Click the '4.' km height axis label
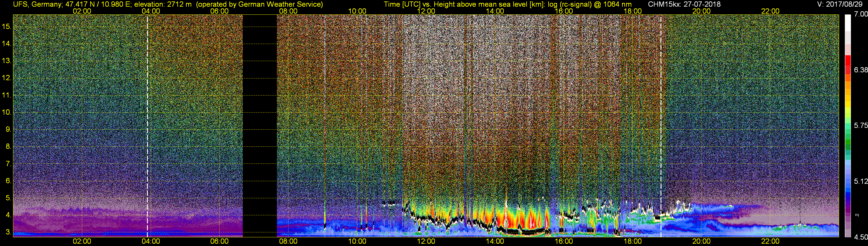Viewport: 868px width, 246px height. 9,215
